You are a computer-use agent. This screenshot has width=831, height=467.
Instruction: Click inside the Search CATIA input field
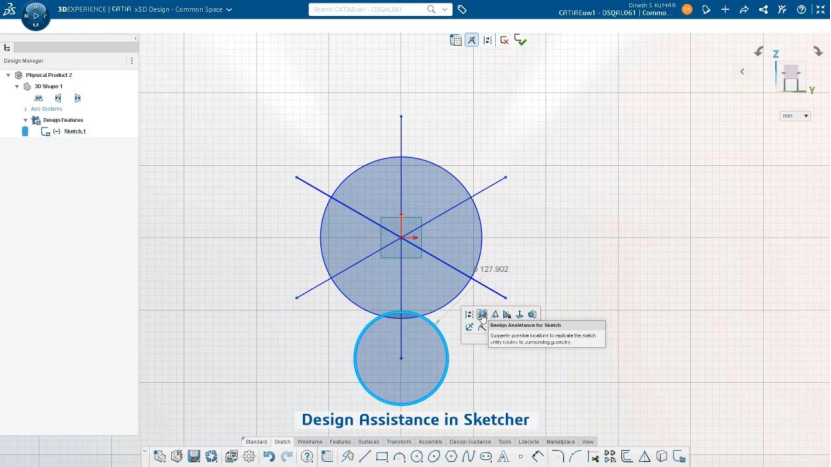click(369, 10)
